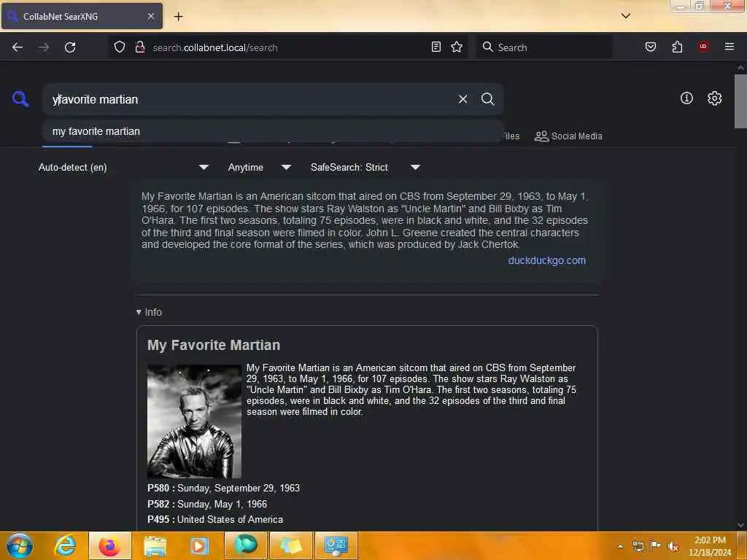Click the taskbar clock showing 2:02 PM
This screenshot has height=560, width=747.
click(x=710, y=546)
